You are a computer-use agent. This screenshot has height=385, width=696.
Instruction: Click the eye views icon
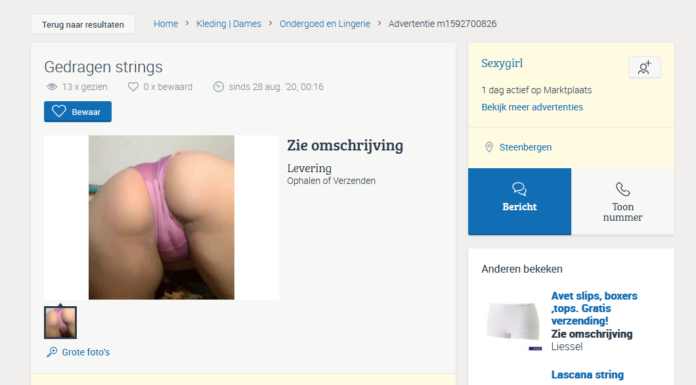point(52,87)
